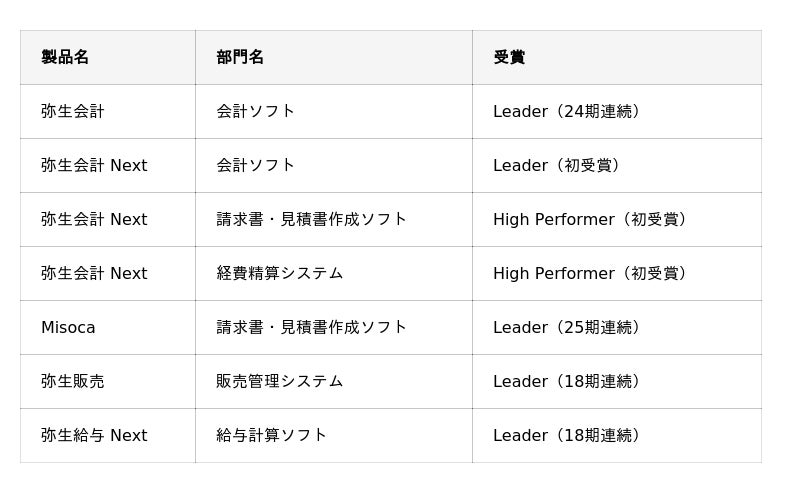Screen dimensions: 800x493
Task: Select Leader（初受賞） award cell
Action: [617, 165]
